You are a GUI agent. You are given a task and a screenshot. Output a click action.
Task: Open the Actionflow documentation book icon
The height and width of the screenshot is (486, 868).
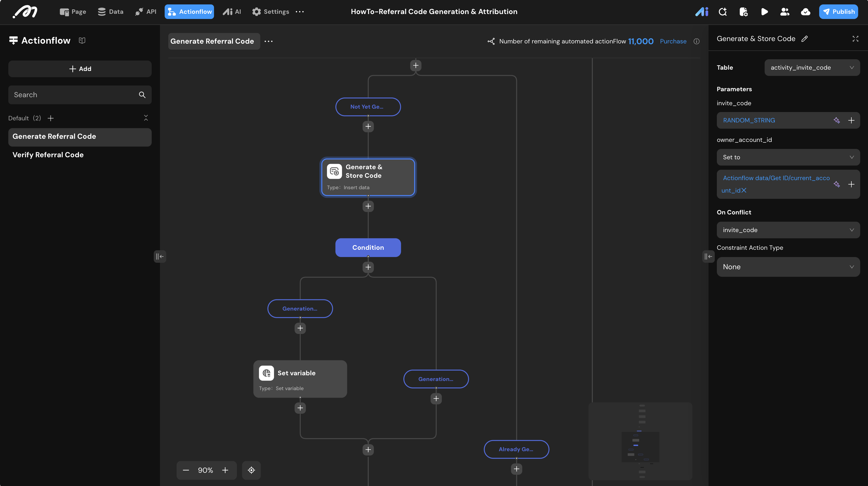tap(82, 41)
